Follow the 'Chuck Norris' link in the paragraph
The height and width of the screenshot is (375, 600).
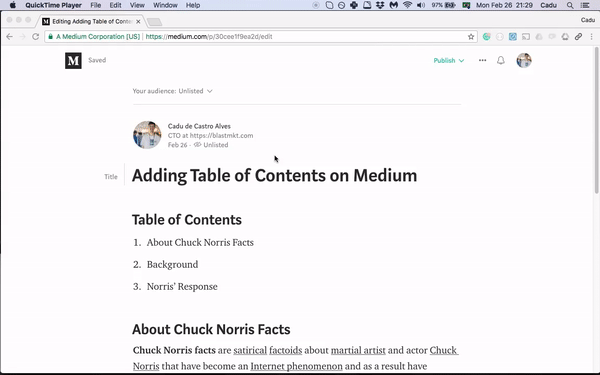click(443, 351)
